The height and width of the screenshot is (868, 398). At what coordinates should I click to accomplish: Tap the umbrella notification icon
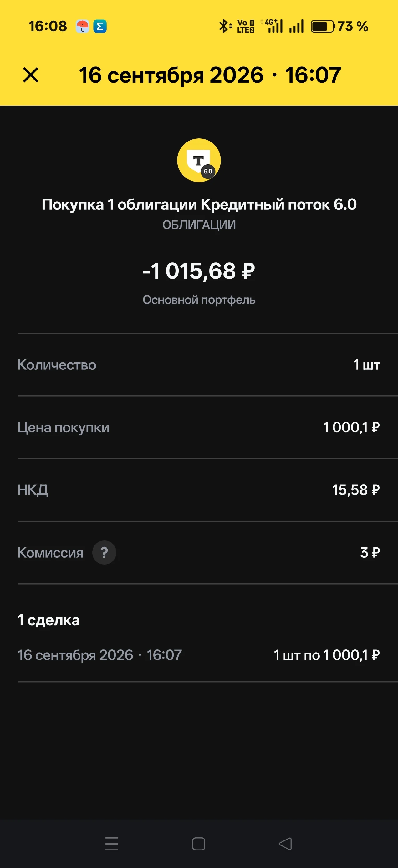[82, 26]
